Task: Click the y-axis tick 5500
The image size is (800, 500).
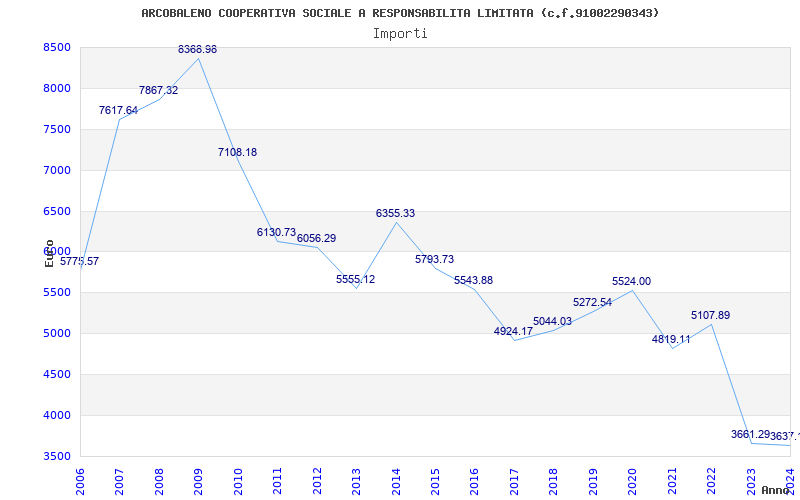Action: (57, 293)
